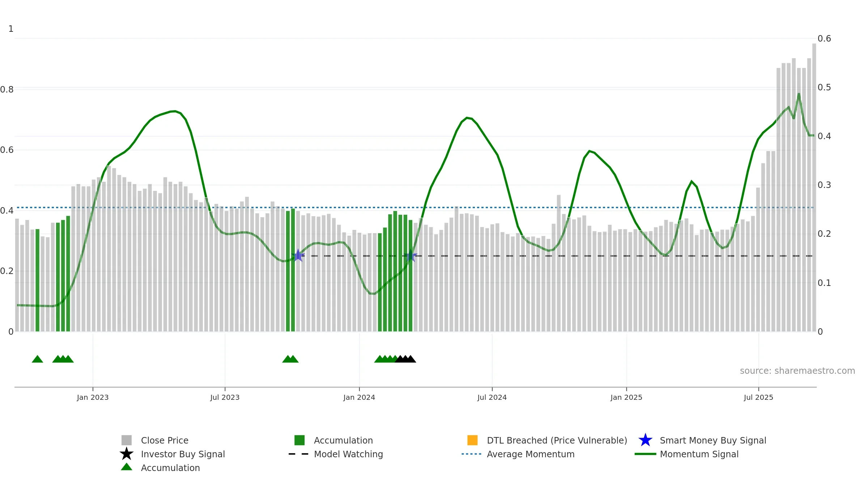Click the green triangle pair before Jan 2024

click(x=290, y=359)
